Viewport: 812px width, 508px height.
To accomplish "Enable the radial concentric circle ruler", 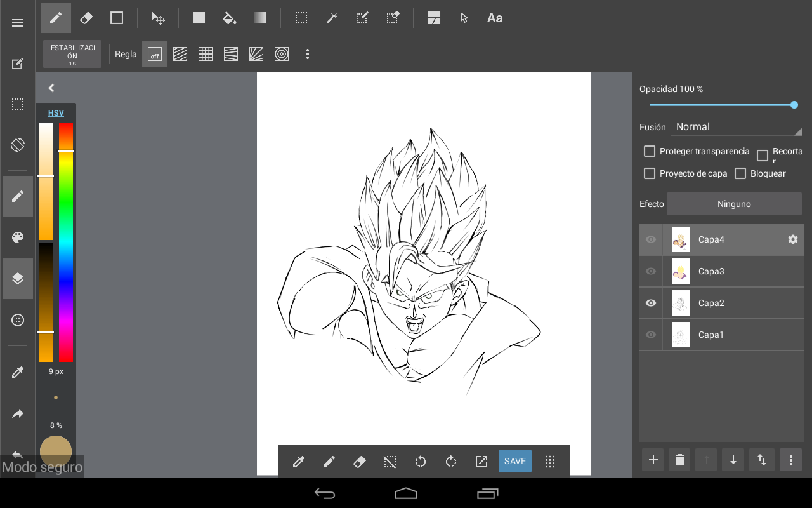I will pyautogui.click(x=282, y=54).
